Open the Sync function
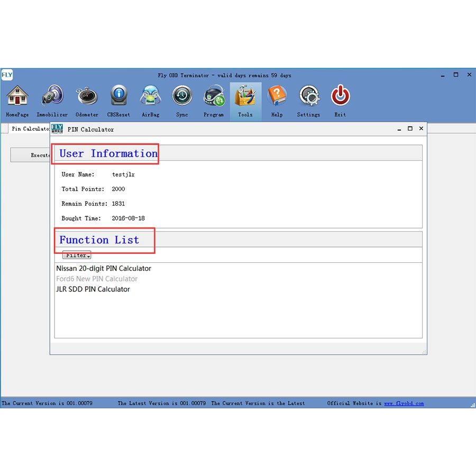 tap(182, 101)
